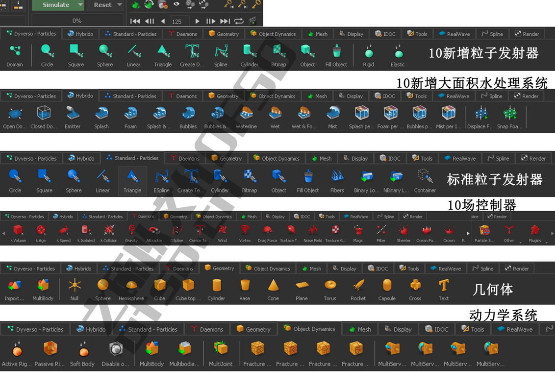Open the active Object Dynamics tab on bottom shelf
555x392 pixels.
point(309,329)
